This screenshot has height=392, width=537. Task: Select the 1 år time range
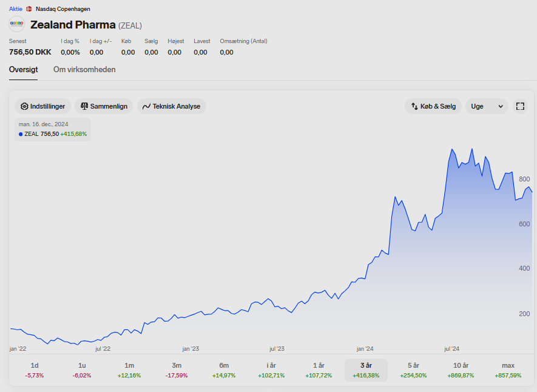(x=319, y=370)
